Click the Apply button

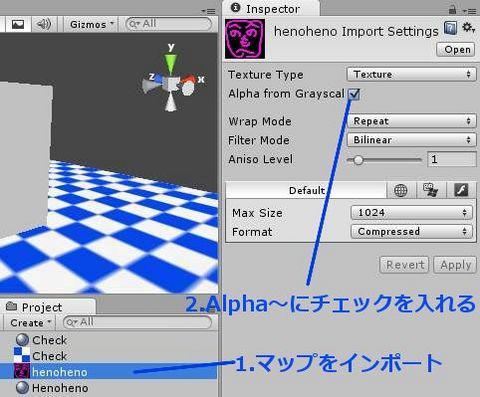455,265
